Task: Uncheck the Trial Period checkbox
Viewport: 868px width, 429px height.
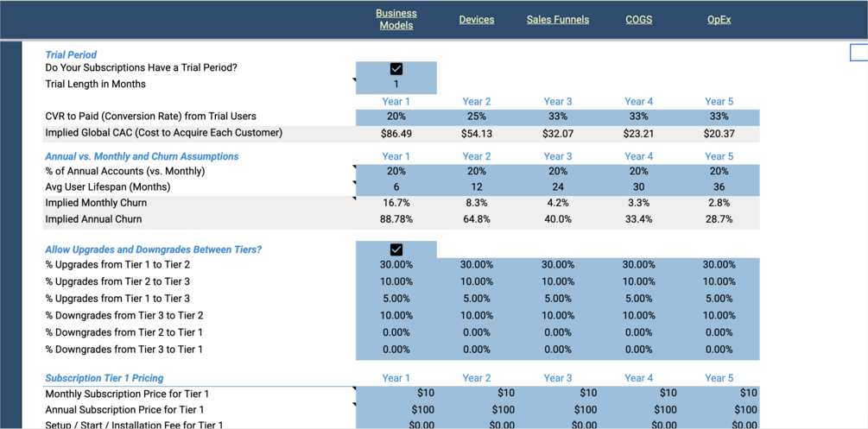Action: pos(396,69)
